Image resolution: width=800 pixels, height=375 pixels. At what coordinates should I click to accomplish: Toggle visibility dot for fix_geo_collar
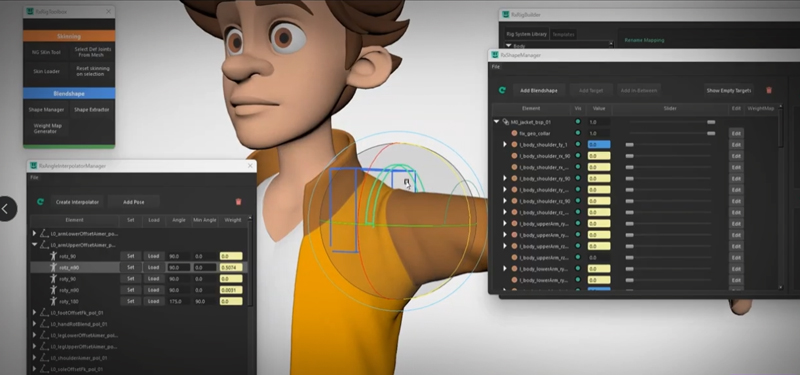pos(578,133)
